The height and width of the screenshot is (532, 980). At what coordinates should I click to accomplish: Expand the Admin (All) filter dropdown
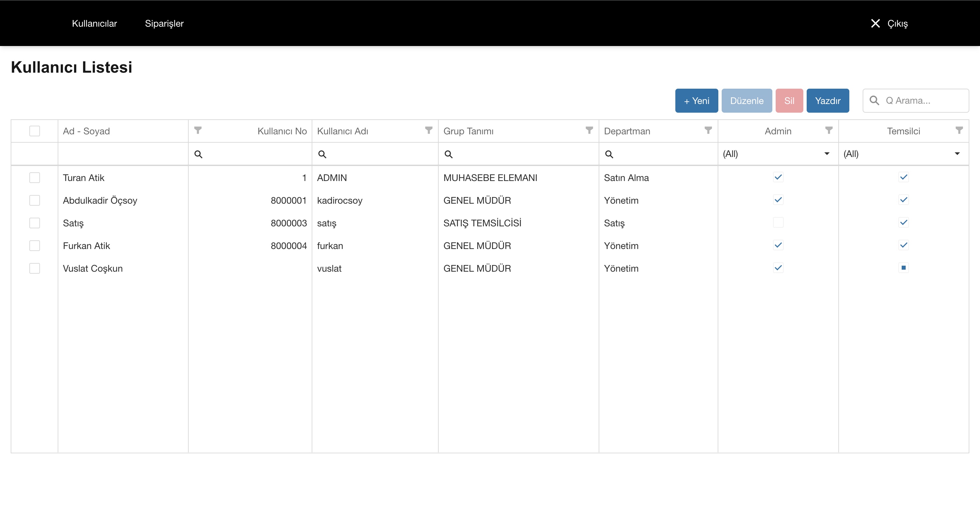[827, 154]
